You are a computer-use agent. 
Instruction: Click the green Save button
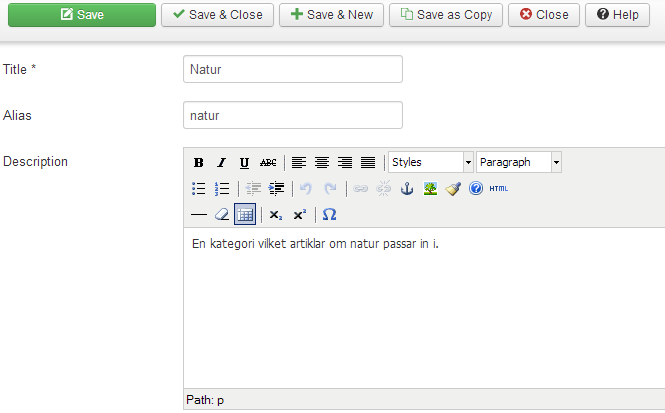(x=82, y=15)
